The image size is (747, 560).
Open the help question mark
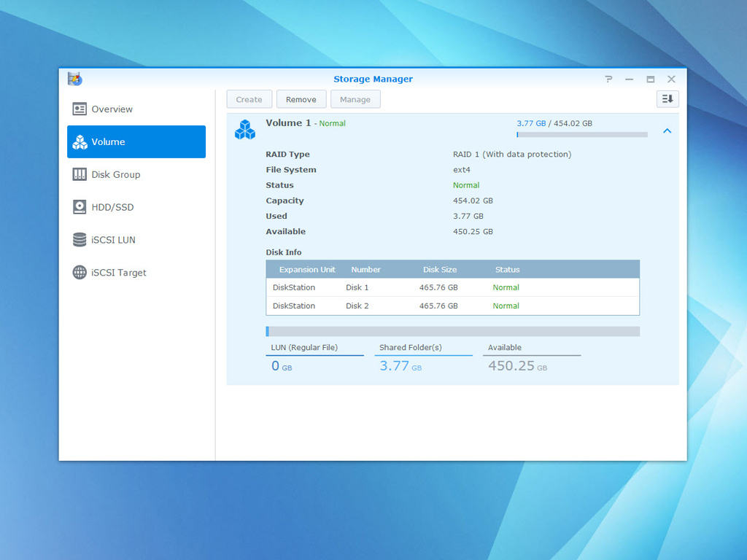tap(608, 79)
